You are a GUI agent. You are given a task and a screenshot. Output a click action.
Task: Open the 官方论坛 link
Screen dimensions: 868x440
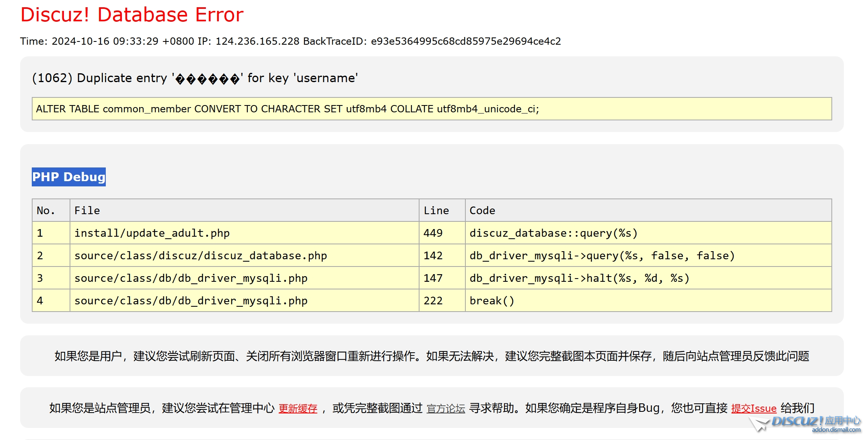click(445, 409)
